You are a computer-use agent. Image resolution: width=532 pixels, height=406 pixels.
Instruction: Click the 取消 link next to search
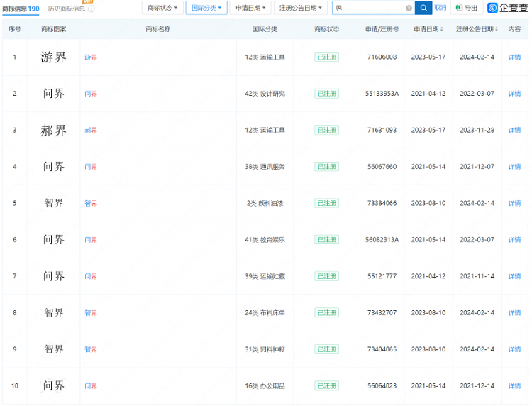point(440,8)
